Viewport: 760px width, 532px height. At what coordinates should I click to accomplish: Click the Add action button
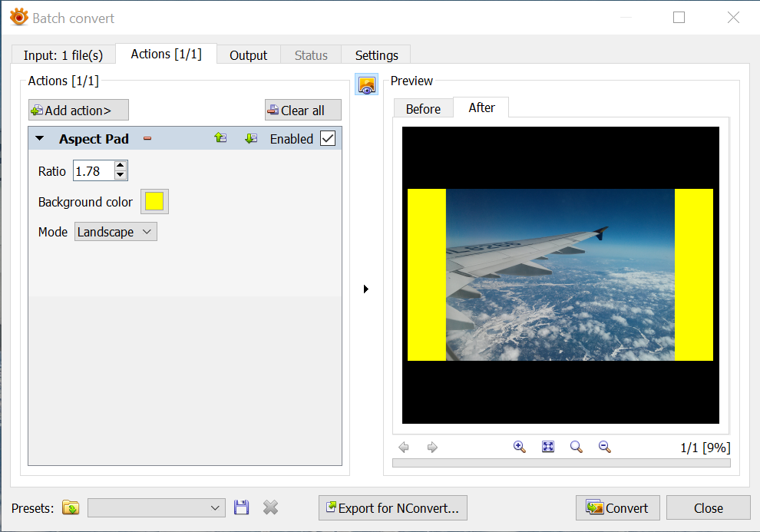coord(78,111)
